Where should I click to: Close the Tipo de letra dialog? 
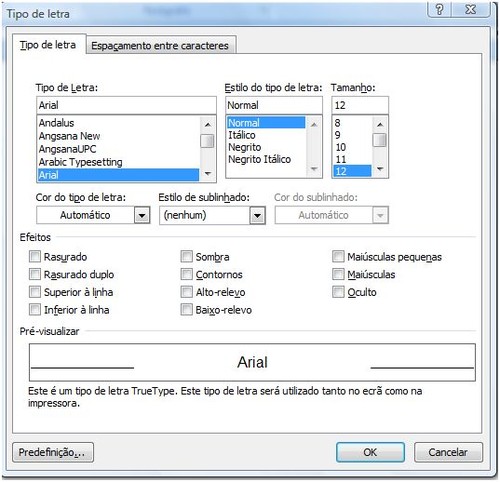click(x=470, y=9)
